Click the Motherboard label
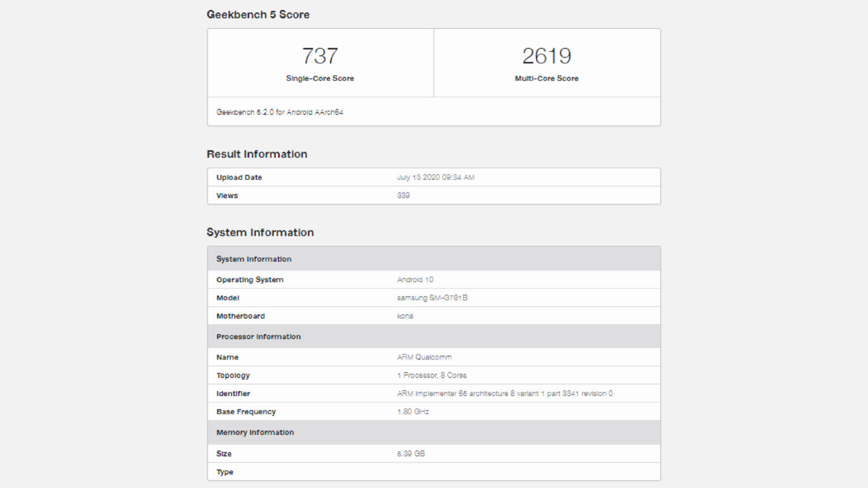Viewport: 868px width, 488px height. point(240,316)
